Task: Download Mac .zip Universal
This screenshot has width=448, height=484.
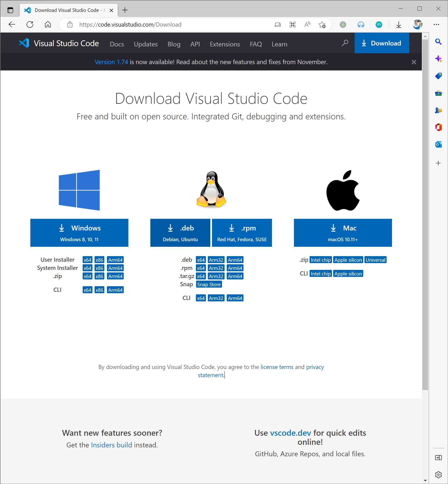Action: (x=375, y=260)
